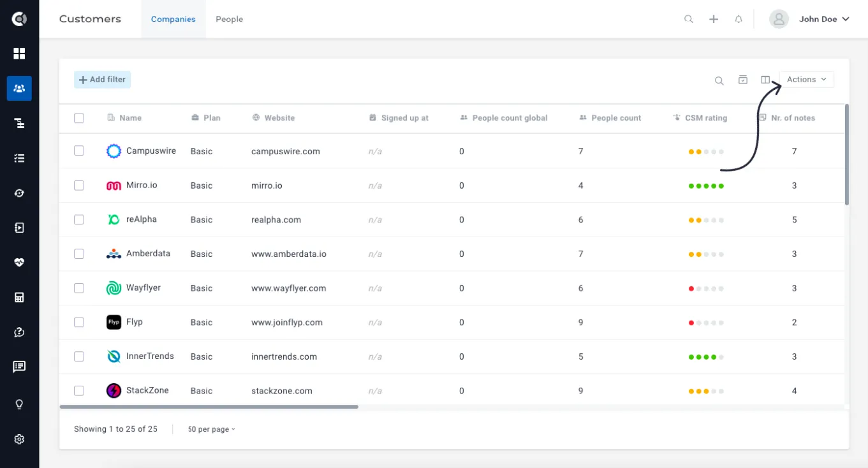Click the John Doe avatar picture

pos(779,19)
